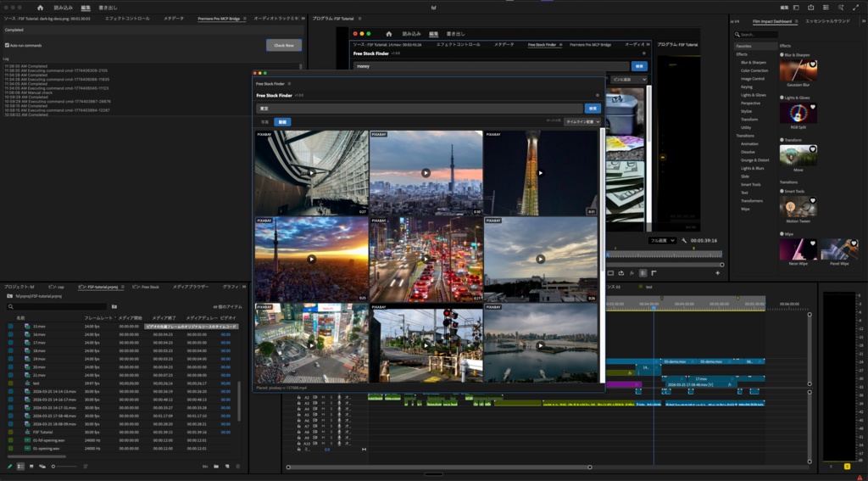This screenshot has height=481, width=868.
Task: Expand source panel tabs overflow chevron
Action: (x=303, y=19)
